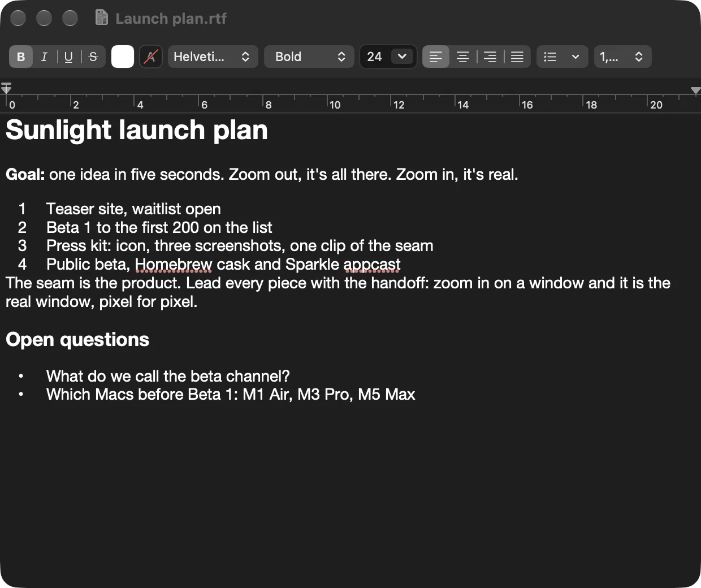701x588 pixels.
Task: Click the Launch plan.rtf window title
Action: [x=171, y=19]
